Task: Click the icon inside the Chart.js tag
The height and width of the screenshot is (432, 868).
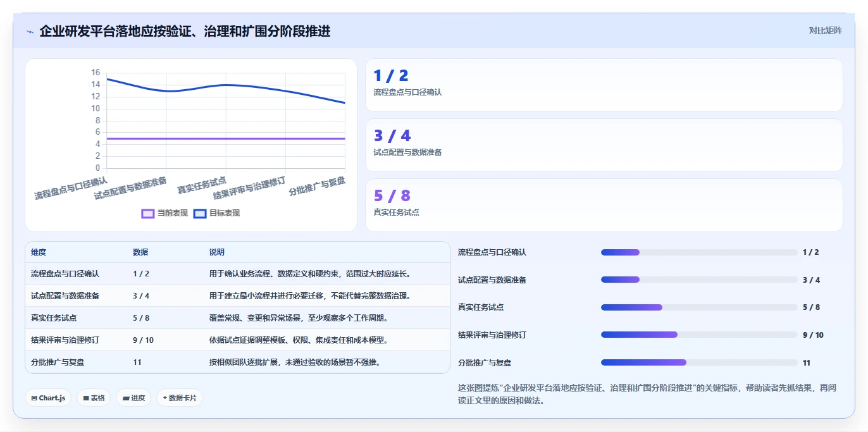Action: [34, 398]
